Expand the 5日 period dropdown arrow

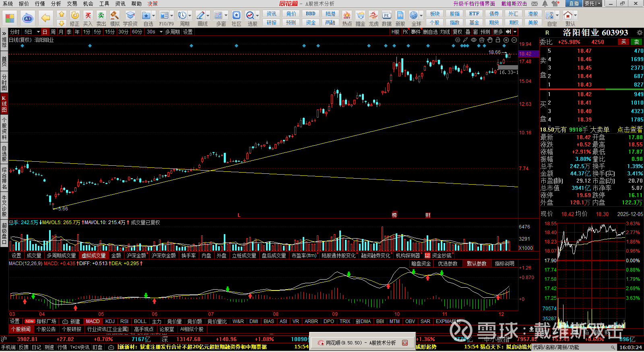click(38, 32)
